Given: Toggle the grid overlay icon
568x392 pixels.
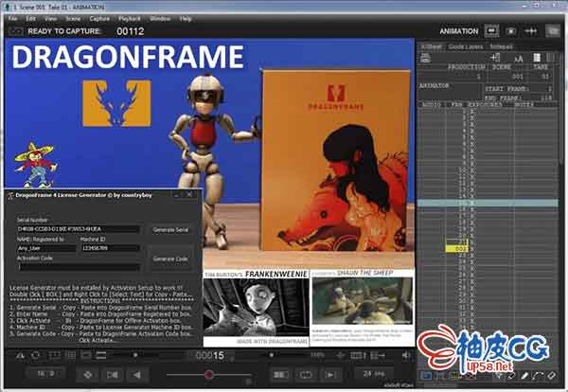Looking at the screenshot, I should pos(70,355).
